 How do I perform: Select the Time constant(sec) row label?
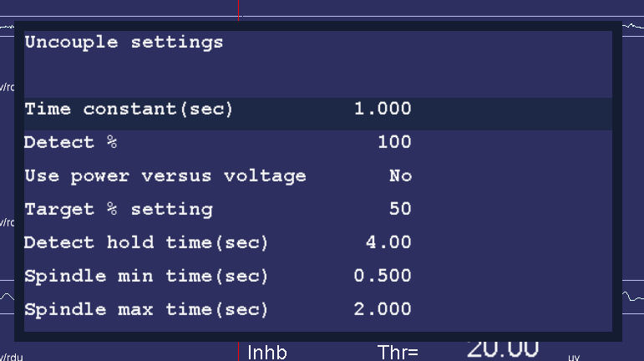pyautogui.click(x=129, y=109)
